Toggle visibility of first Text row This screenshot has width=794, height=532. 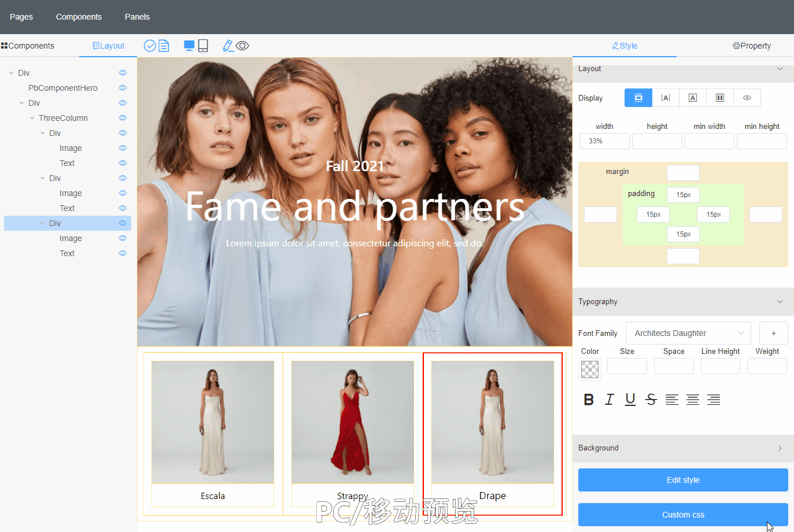(x=123, y=163)
